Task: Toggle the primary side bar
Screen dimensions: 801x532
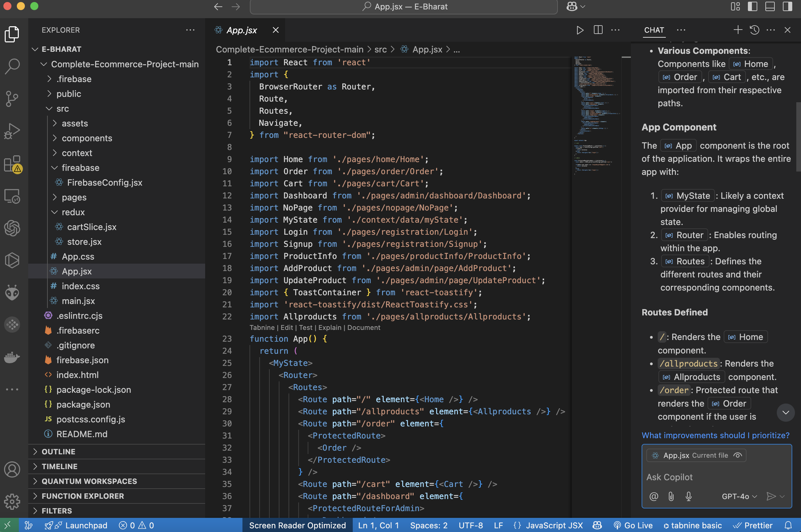Action: (x=752, y=6)
